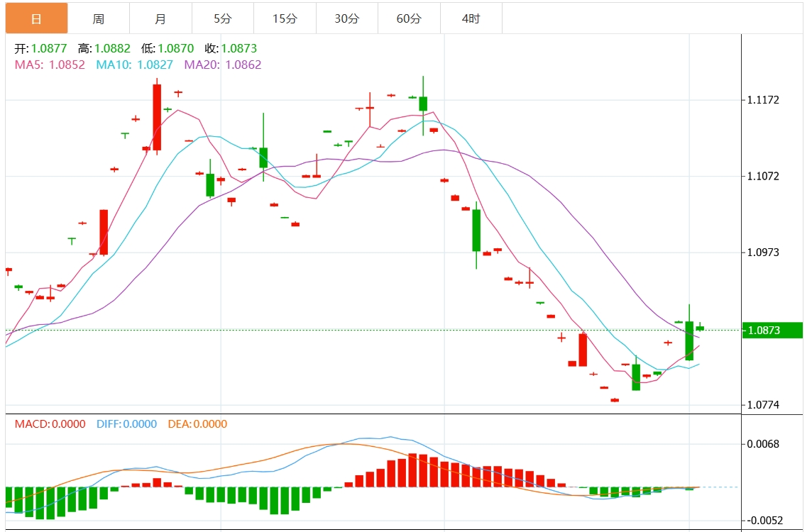Click the 1.1172 price axis label
This screenshot has width=812, height=532.
click(x=763, y=100)
